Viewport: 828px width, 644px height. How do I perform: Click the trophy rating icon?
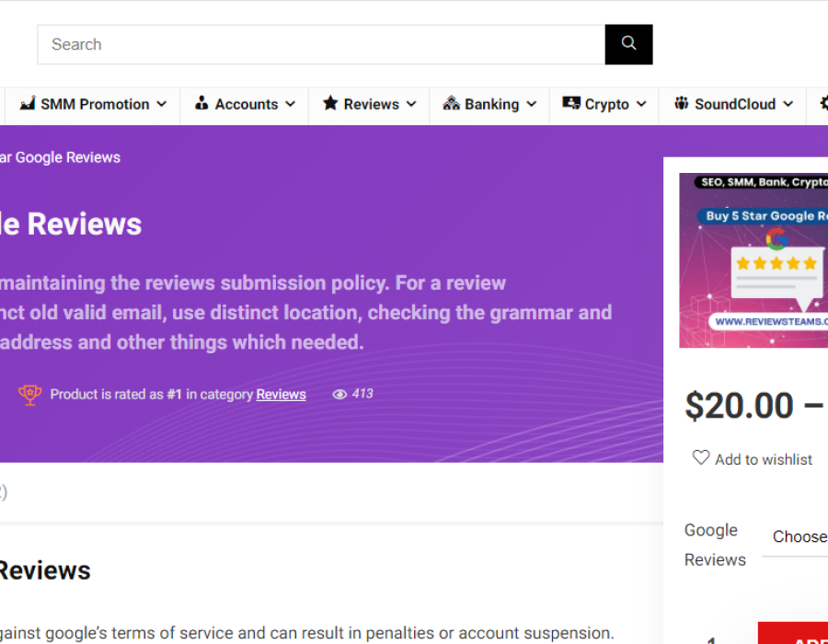[30, 395]
